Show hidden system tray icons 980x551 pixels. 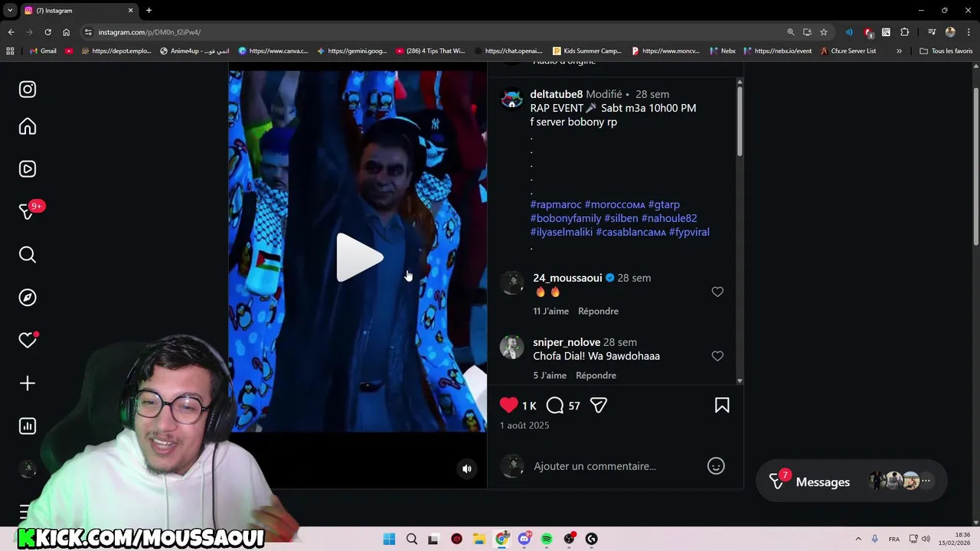[x=858, y=539]
